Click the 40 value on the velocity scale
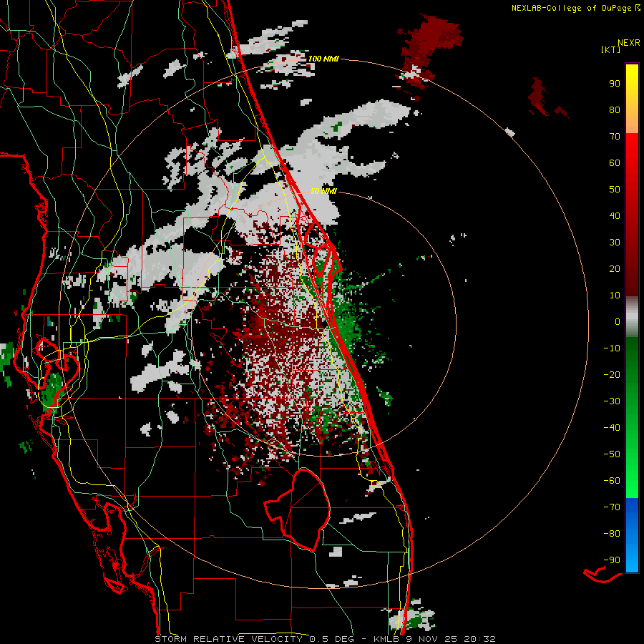Viewport: 644px width, 644px height. (x=615, y=215)
